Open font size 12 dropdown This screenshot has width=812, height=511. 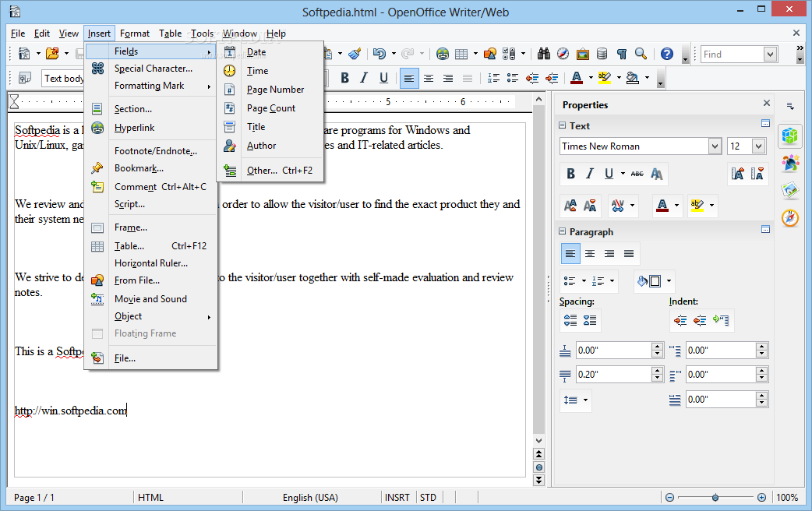click(759, 146)
